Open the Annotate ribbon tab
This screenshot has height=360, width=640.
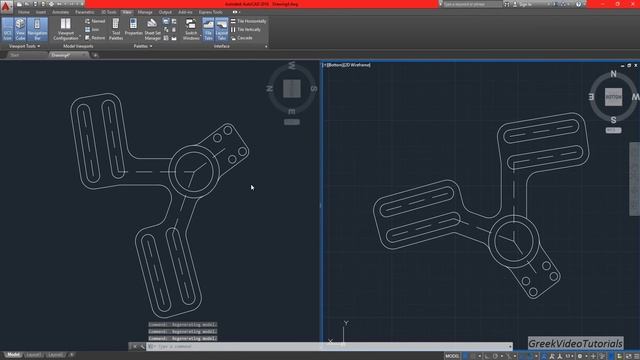[x=60, y=12]
